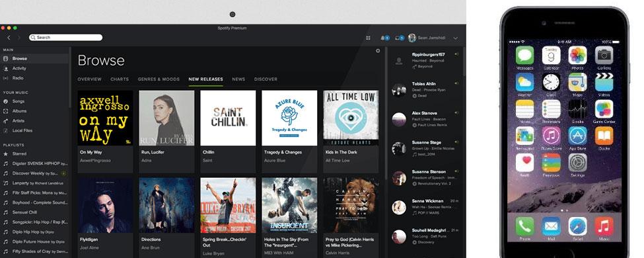
Task: Click in the Search field
Action: [65, 38]
